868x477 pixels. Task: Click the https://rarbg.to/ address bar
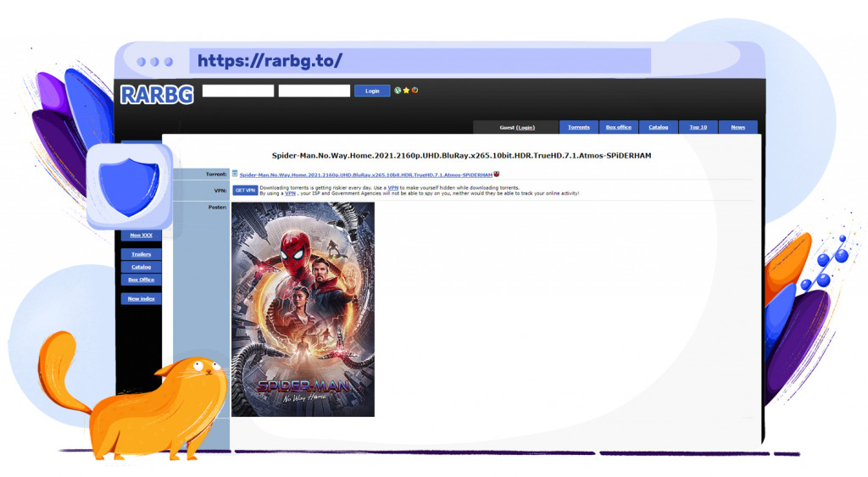coord(420,60)
